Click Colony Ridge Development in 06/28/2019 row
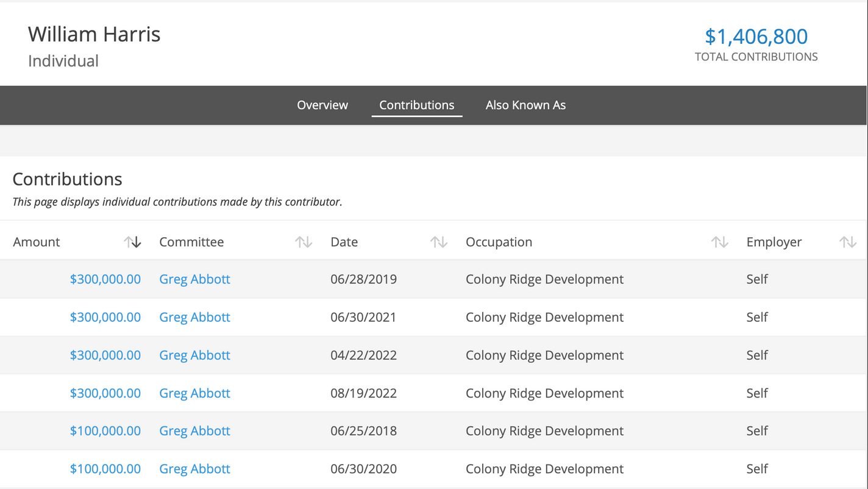Screen dimensions: 868x489 pyautogui.click(x=545, y=279)
